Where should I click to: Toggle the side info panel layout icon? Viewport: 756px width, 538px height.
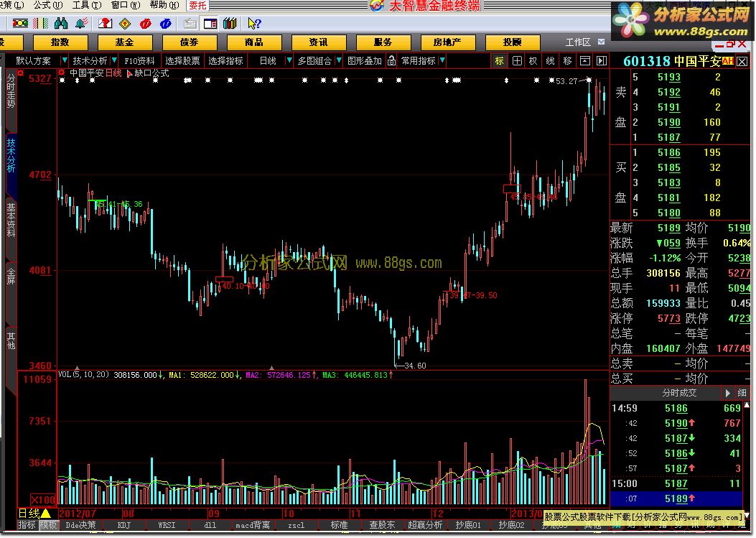210,23
